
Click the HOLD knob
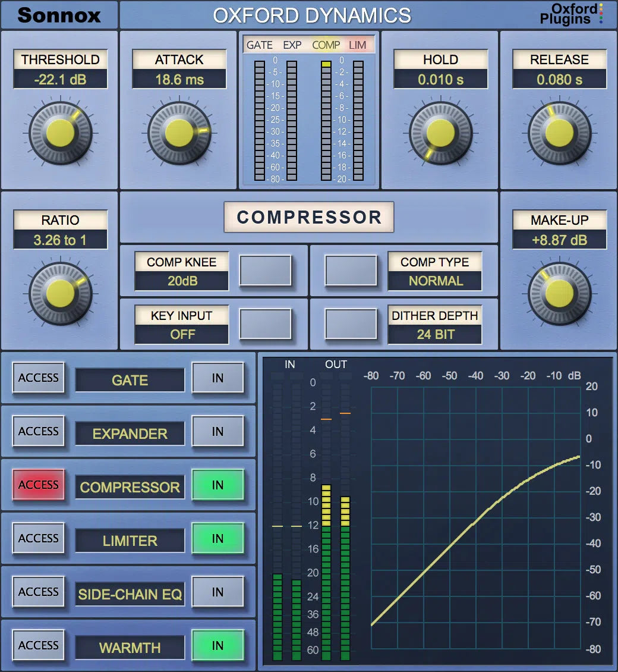point(440,132)
